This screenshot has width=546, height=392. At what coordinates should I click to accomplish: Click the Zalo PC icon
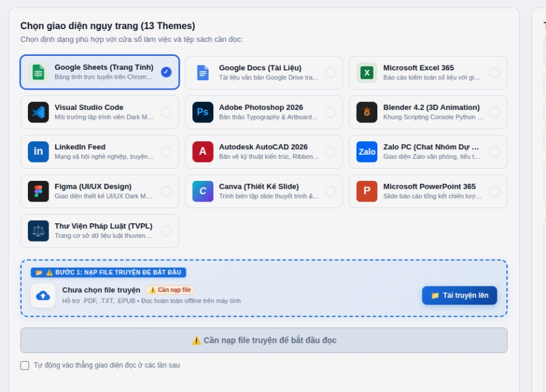point(366,152)
